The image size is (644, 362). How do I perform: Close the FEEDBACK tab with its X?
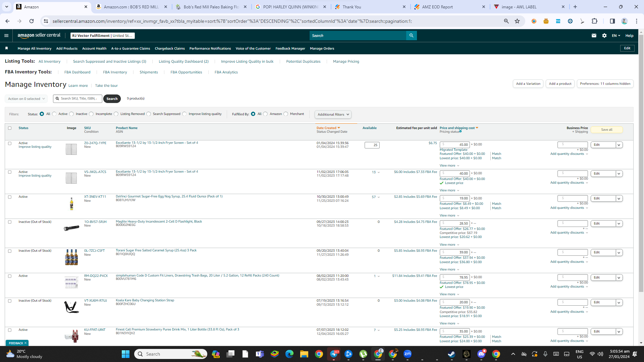tap(25, 343)
